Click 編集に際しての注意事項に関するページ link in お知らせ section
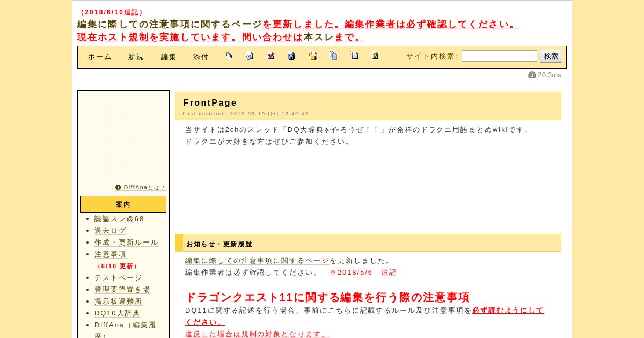The width and height of the screenshot is (644, 338). (x=257, y=261)
